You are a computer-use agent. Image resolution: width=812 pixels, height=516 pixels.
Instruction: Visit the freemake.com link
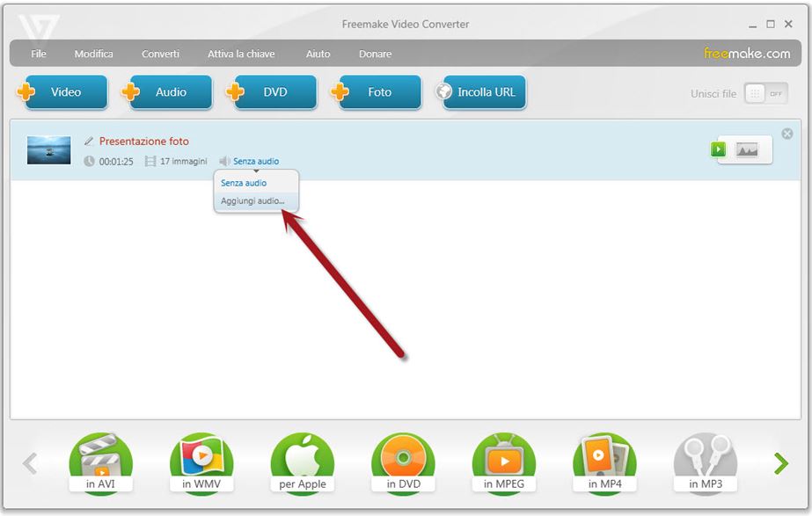pos(747,54)
